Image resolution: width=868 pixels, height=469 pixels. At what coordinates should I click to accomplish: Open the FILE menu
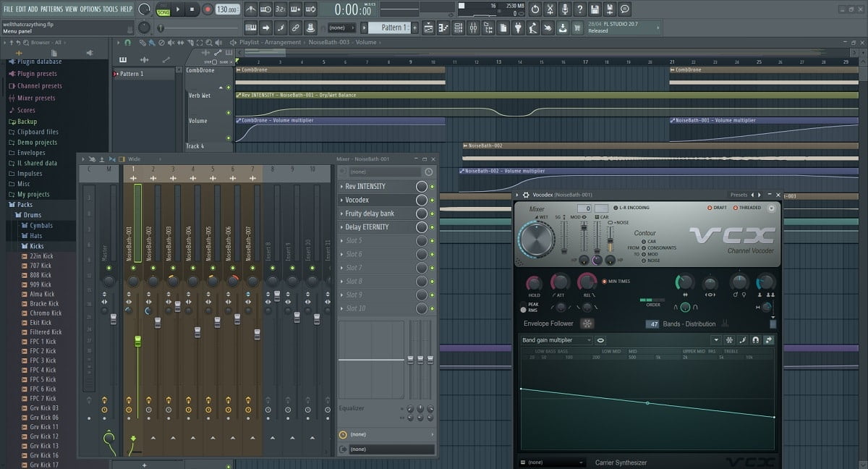pyautogui.click(x=8, y=9)
